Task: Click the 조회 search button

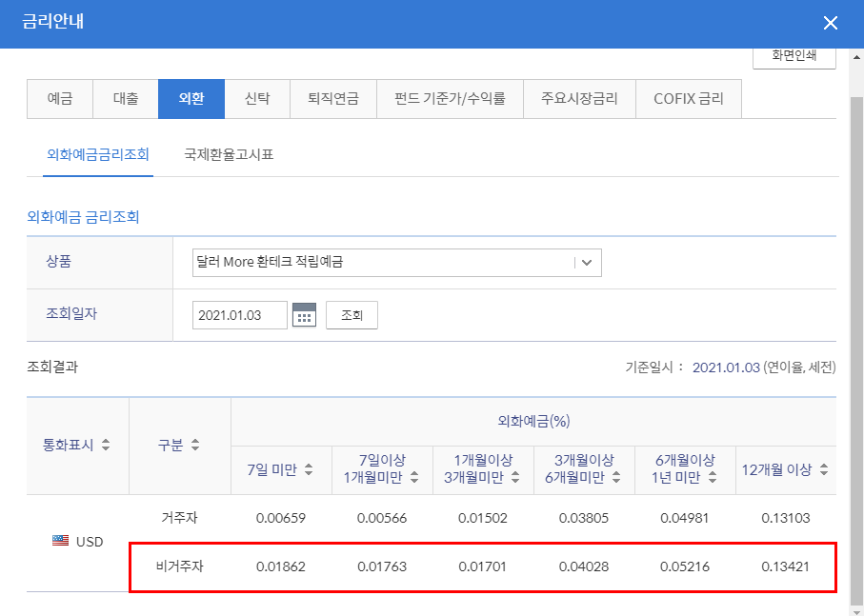Action: [x=352, y=315]
